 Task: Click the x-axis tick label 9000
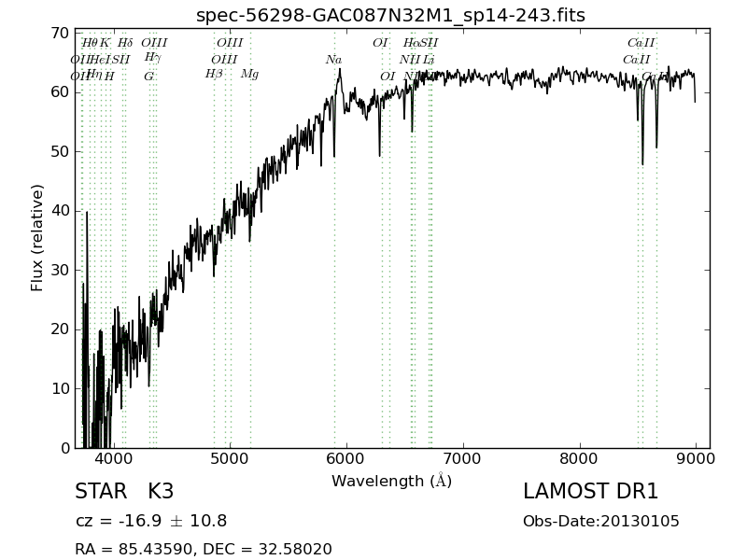click(x=696, y=459)
